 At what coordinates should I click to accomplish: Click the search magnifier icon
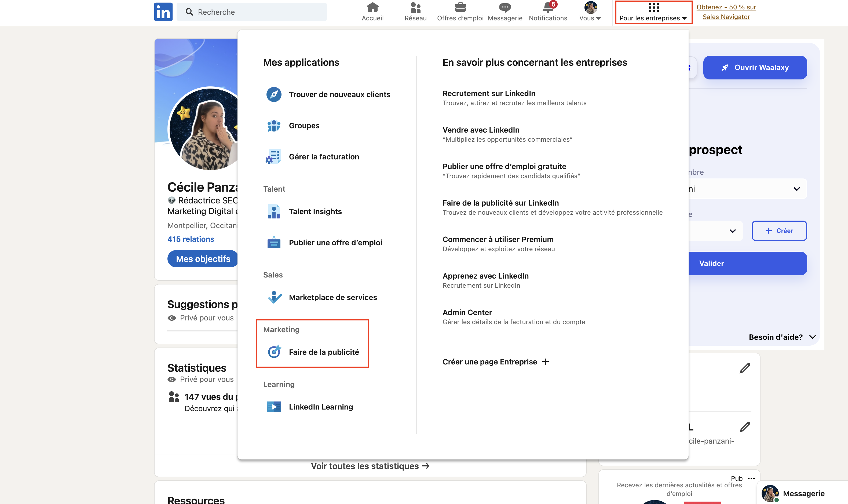click(x=189, y=12)
